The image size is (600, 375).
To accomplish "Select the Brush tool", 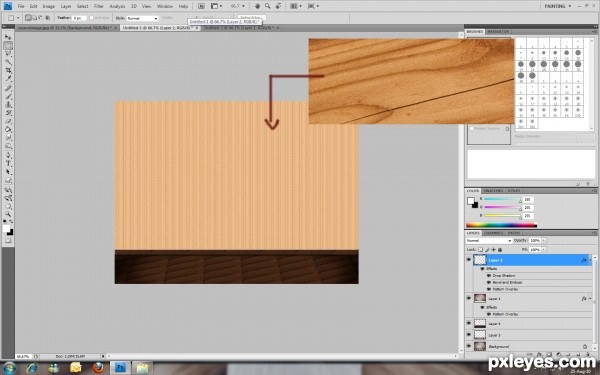I will point(8,96).
